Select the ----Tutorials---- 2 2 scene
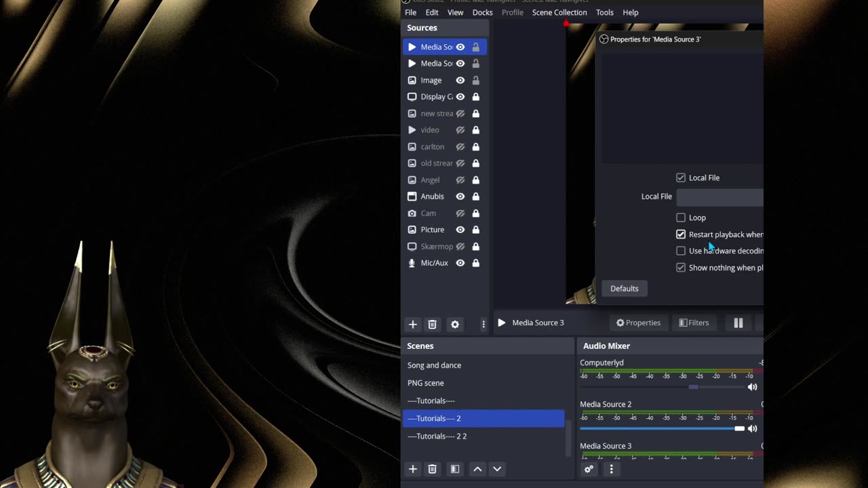This screenshot has height=488, width=868. tap(484, 436)
